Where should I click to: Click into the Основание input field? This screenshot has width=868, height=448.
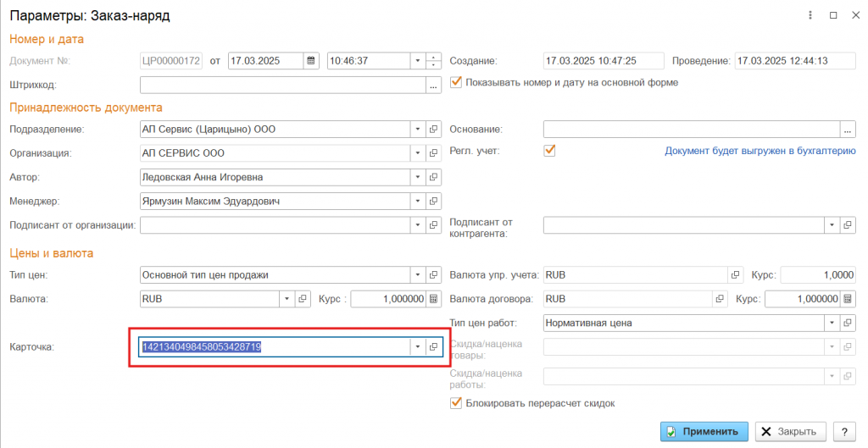tap(691, 130)
